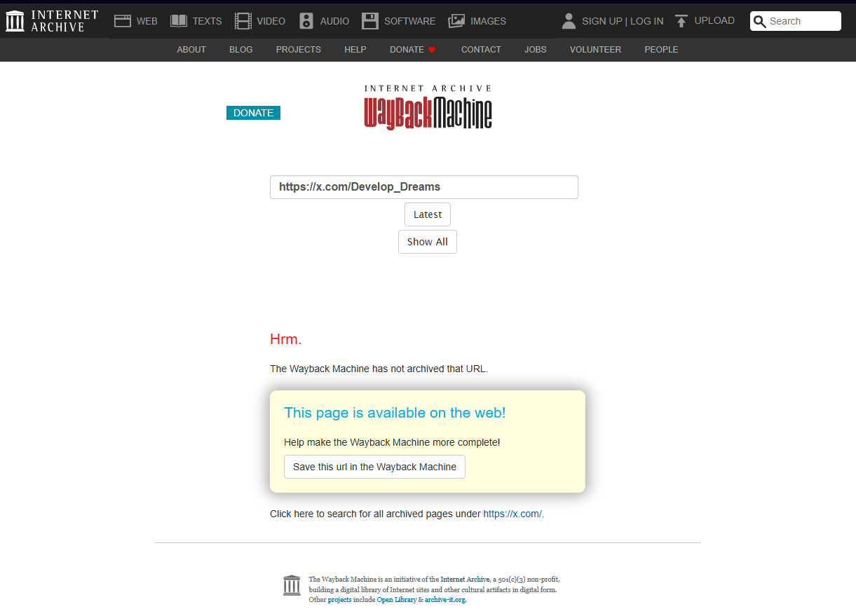This screenshot has width=856, height=616.
Task: Click the Internet Archive logo
Action: pos(52,21)
